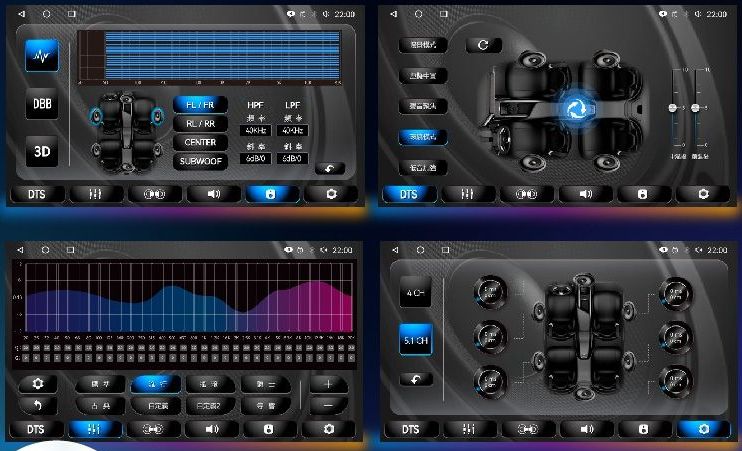Click the circular reset arrow in DTS screen
Screen dimensions: 742x451
coord(484,45)
